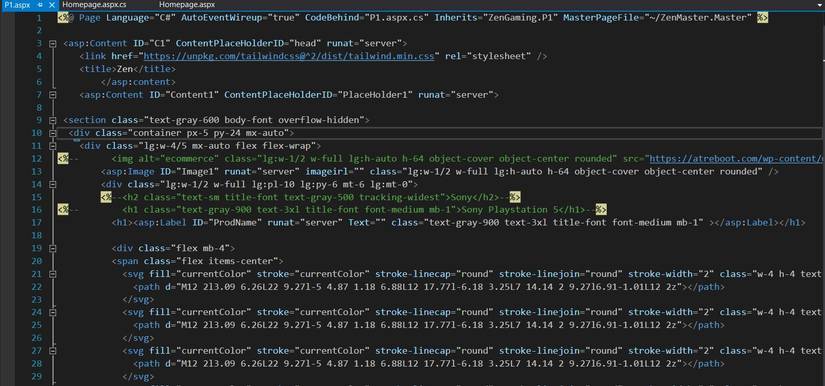Click "Sony Playstation 5" heading text on line 16
825x386 pixels.
(509, 210)
